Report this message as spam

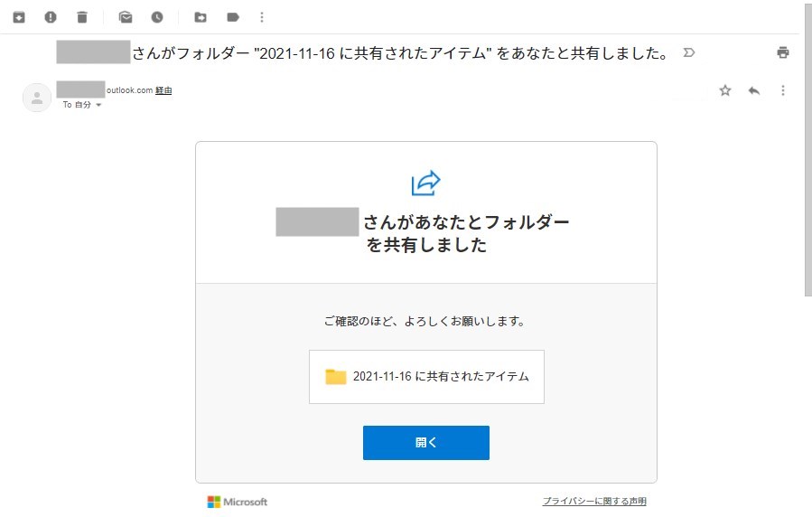pyautogui.click(x=51, y=17)
